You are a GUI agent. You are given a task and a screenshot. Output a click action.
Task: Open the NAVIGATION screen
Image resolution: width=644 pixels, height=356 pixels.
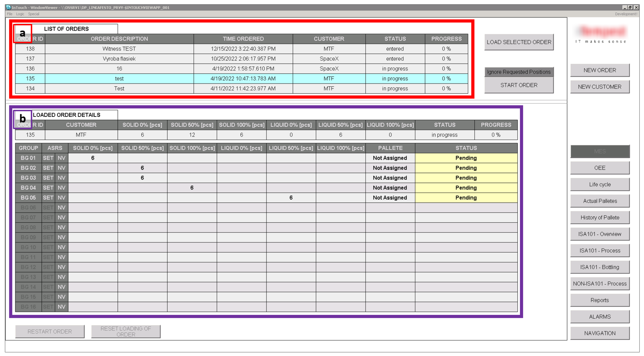pyautogui.click(x=600, y=333)
